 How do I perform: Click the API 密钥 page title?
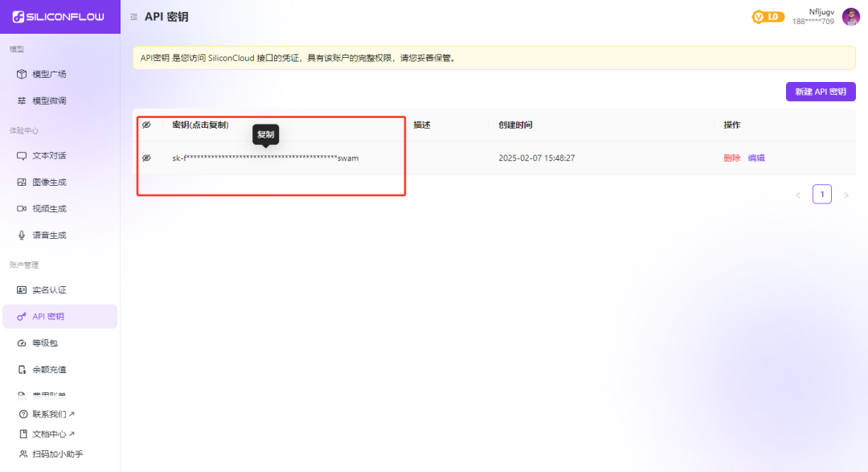tap(166, 17)
